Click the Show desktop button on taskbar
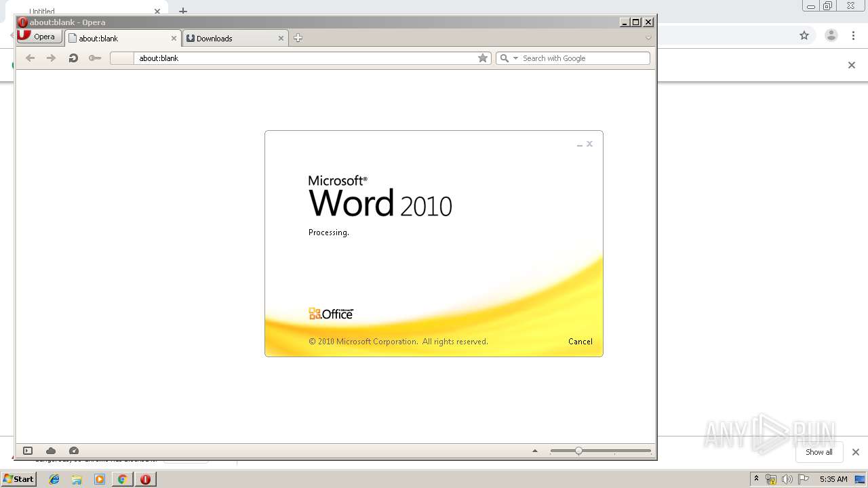 tap(861, 479)
